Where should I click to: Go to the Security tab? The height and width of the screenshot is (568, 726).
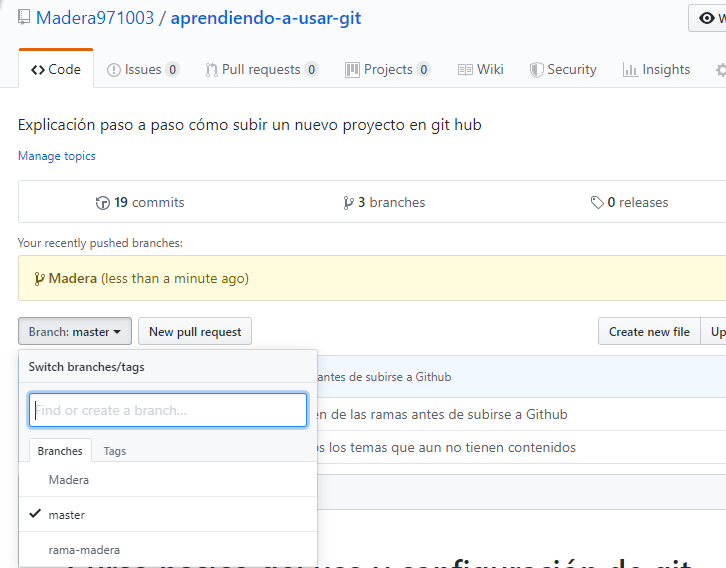pyautogui.click(x=563, y=69)
